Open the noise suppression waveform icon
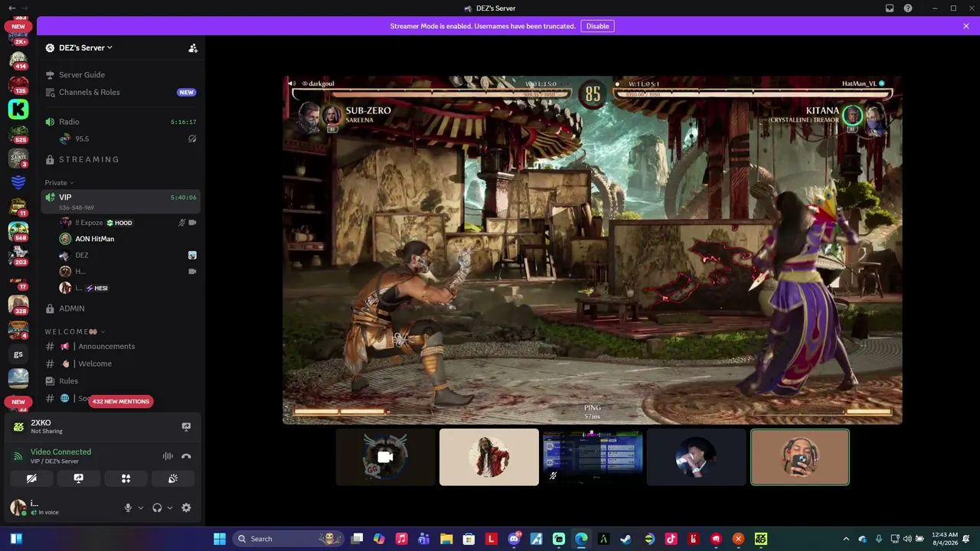 tap(168, 456)
